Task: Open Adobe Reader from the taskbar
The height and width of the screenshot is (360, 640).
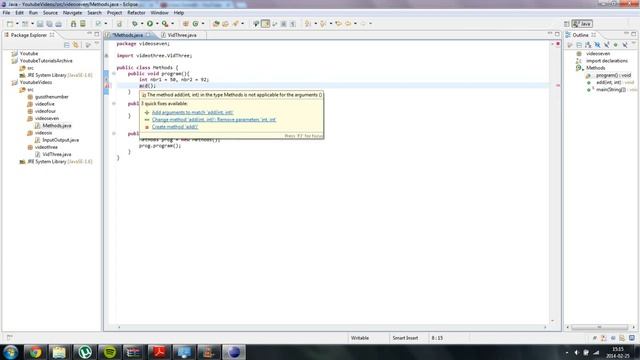Action: pos(159,352)
